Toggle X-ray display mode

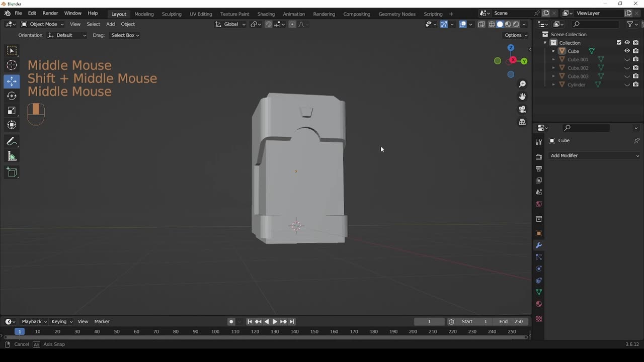click(481, 24)
